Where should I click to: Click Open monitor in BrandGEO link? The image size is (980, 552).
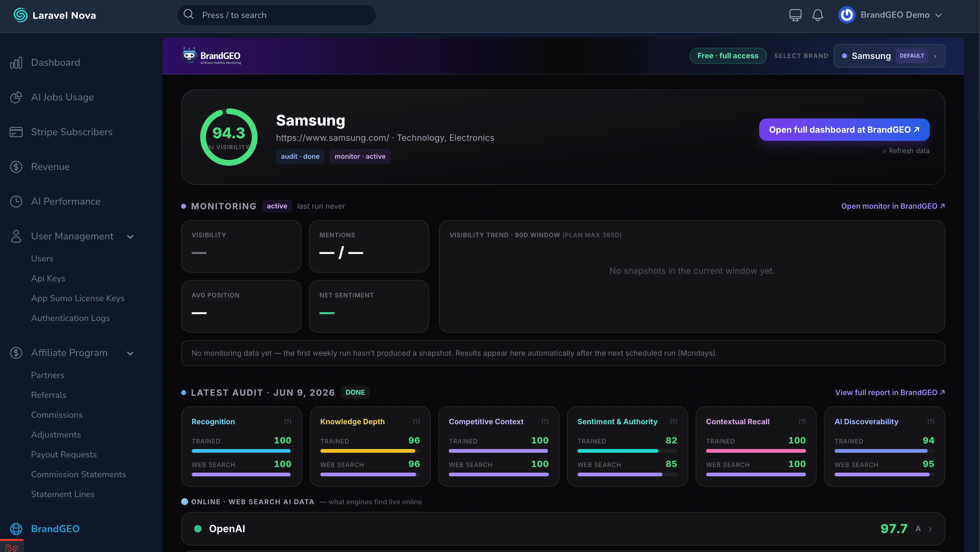(x=893, y=206)
